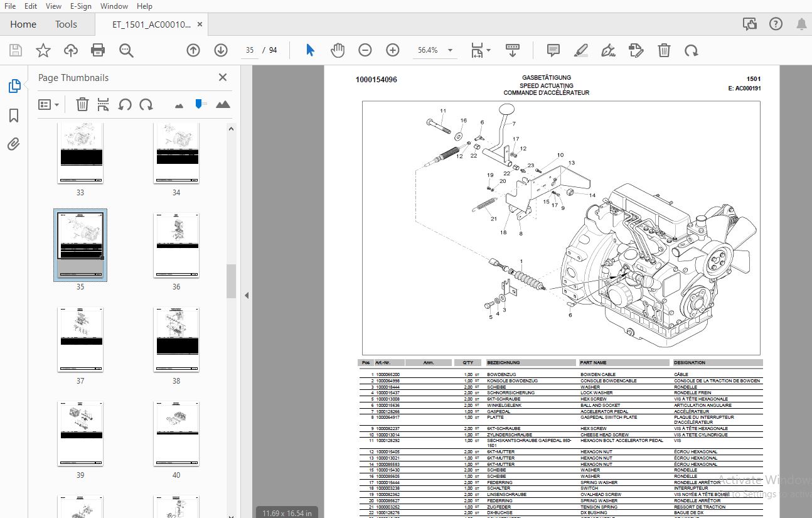Open the share feedback chat icon

749,24
